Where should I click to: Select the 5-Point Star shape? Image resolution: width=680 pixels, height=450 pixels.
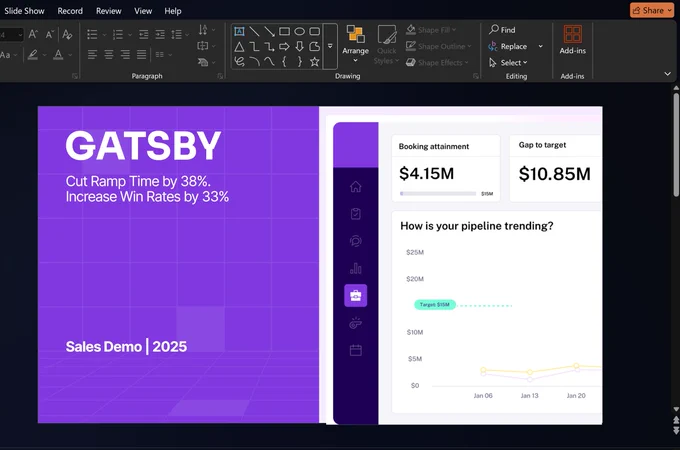(315, 62)
